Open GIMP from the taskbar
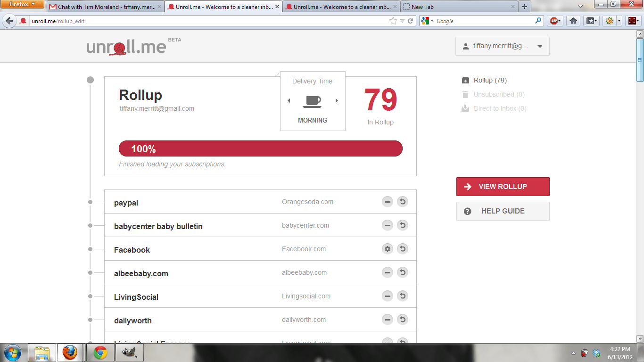This screenshot has height=362, width=644. click(x=129, y=353)
